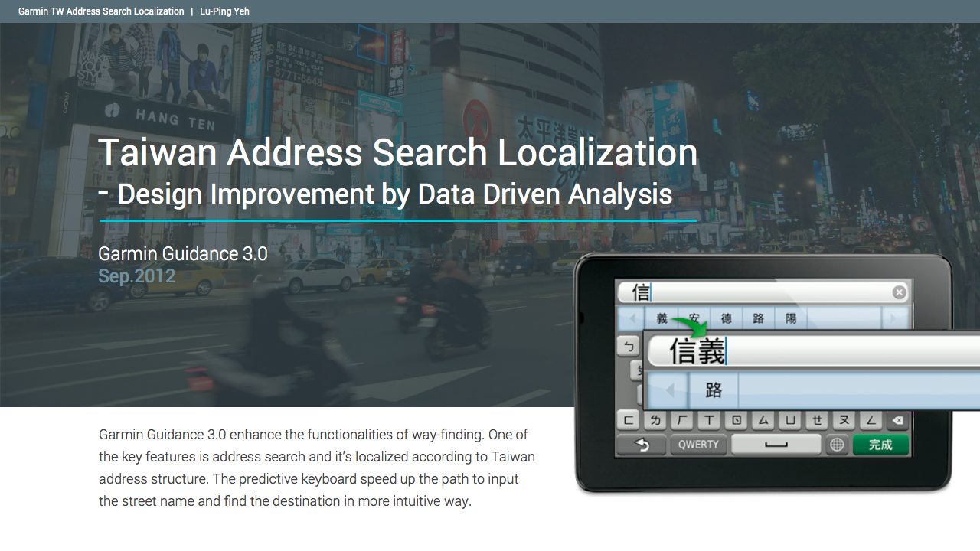Tap the back arrow key beside QWERTY
The height and width of the screenshot is (551, 980).
[x=642, y=445]
